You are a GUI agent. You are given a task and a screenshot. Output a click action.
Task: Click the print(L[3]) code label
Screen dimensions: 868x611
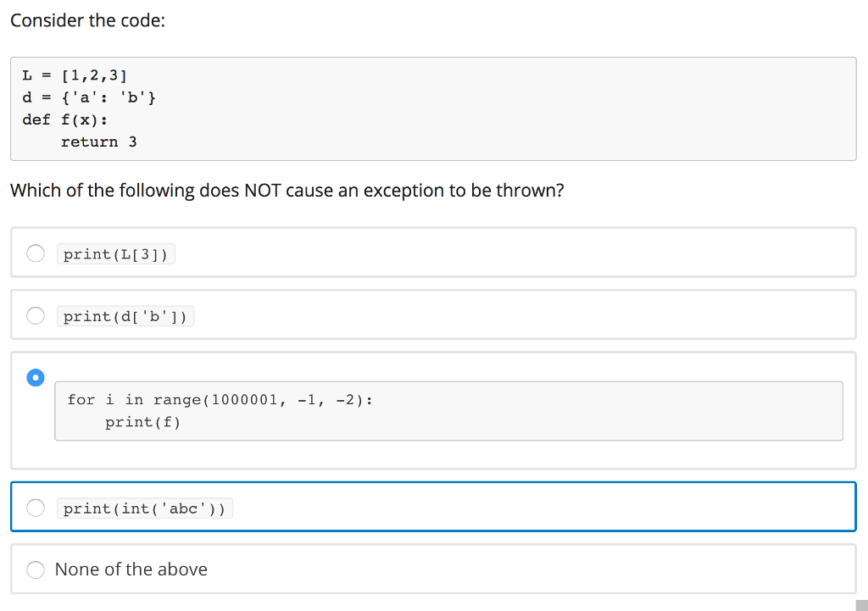pos(115,254)
